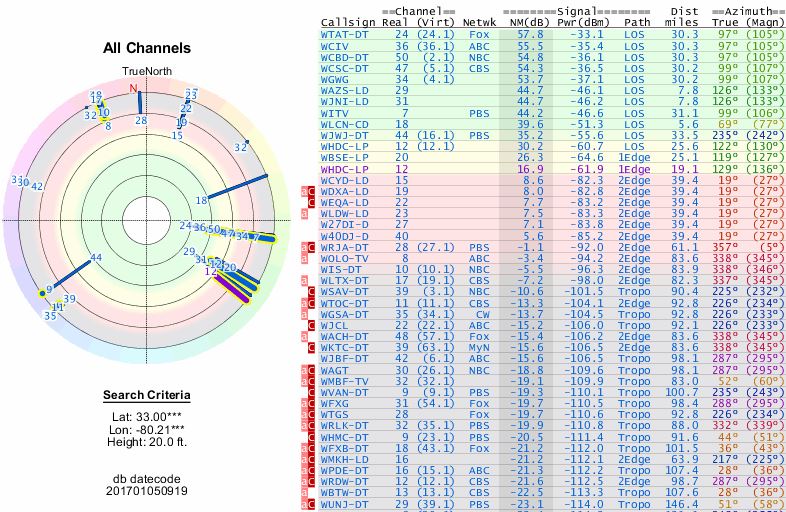Image resolution: width=786 pixels, height=512 pixels.
Task: Click the red 'c' flag beside WSAV-DT
Action: pyautogui.click(x=312, y=291)
